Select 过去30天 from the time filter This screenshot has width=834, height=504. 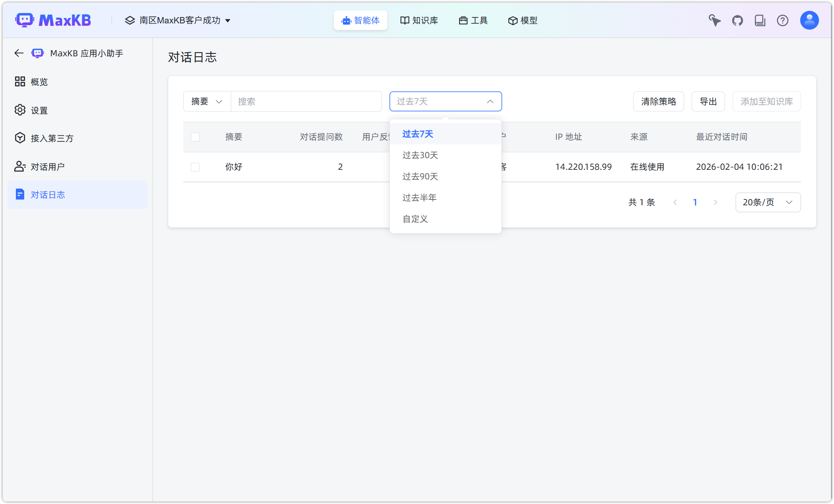(421, 155)
